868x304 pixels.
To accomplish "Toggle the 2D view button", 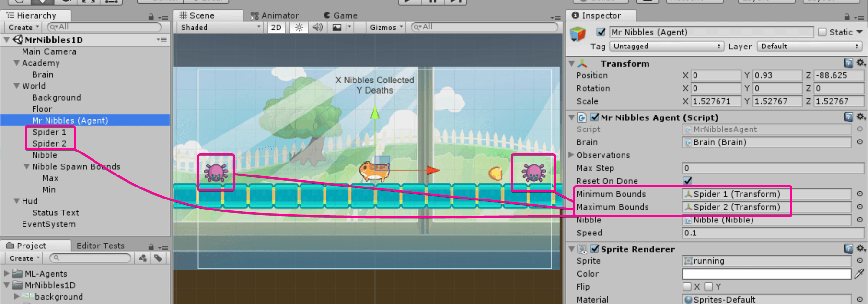I will 276,27.
